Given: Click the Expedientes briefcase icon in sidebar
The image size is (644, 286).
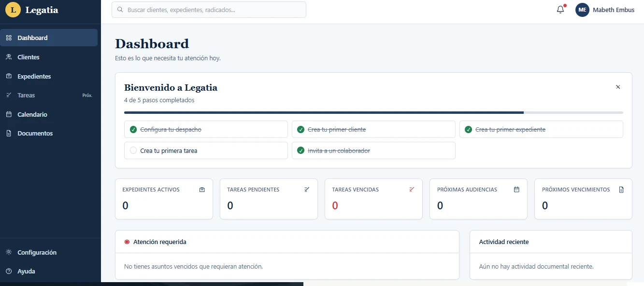Looking at the screenshot, I should [9, 76].
